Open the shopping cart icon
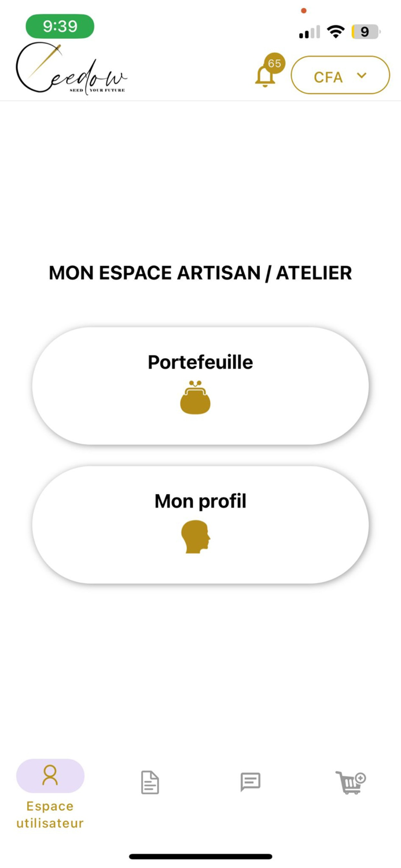This screenshot has height=868, width=401. coord(351,782)
